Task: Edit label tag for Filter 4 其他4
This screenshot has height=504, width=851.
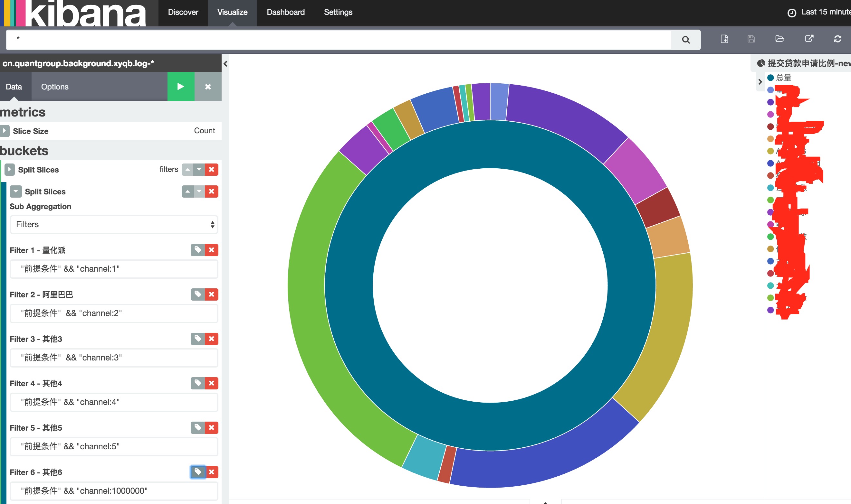Action: [x=198, y=383]
